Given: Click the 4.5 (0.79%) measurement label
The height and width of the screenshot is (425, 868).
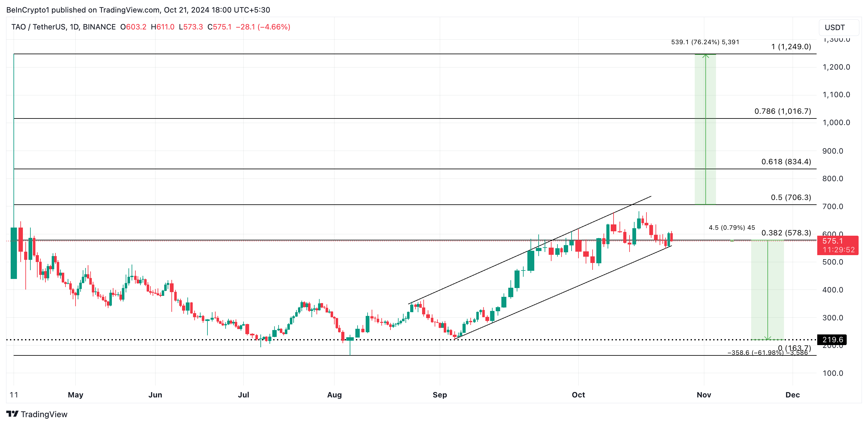Looking at the screenshot, I should click(x=731, y=228).
